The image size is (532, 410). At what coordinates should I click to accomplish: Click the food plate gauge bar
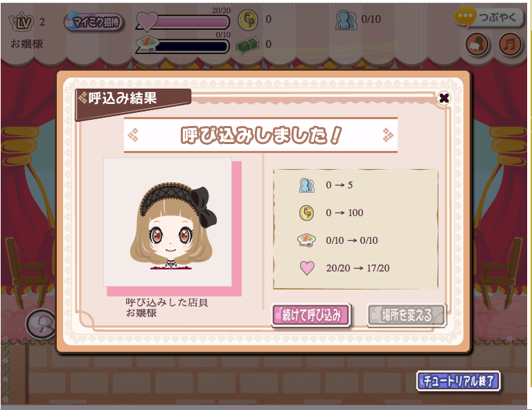coord(183,46)
